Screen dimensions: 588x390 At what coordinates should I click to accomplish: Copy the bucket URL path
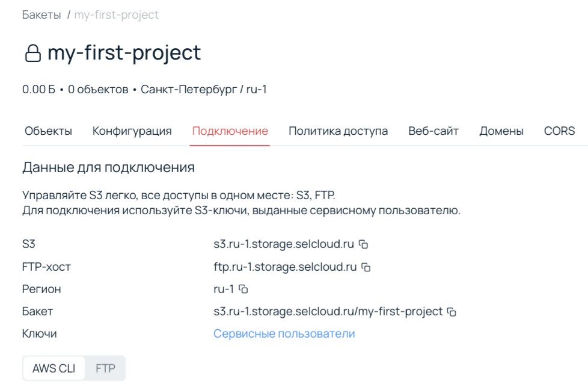pyautogui.click(x=452, y=312)
